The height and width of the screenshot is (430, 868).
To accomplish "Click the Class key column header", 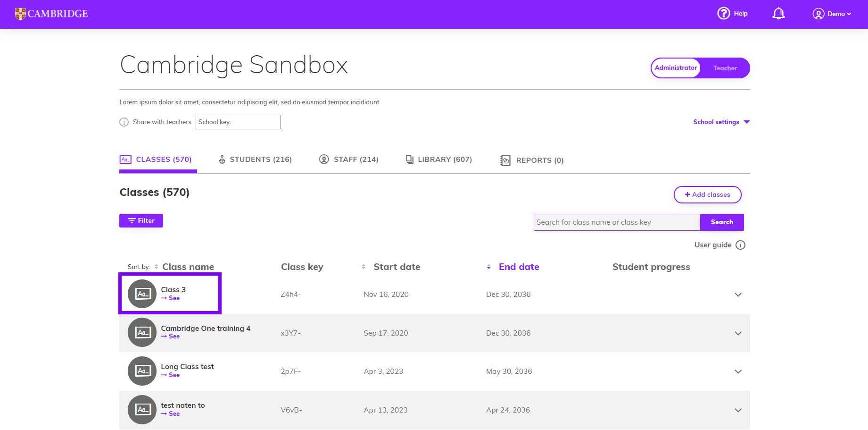I will tap(302, 267).
